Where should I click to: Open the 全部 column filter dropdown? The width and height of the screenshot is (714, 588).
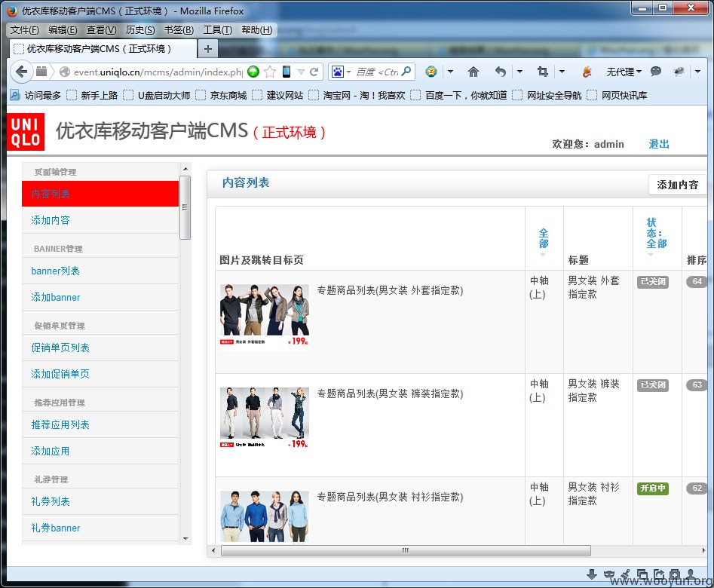coord(544,241)
